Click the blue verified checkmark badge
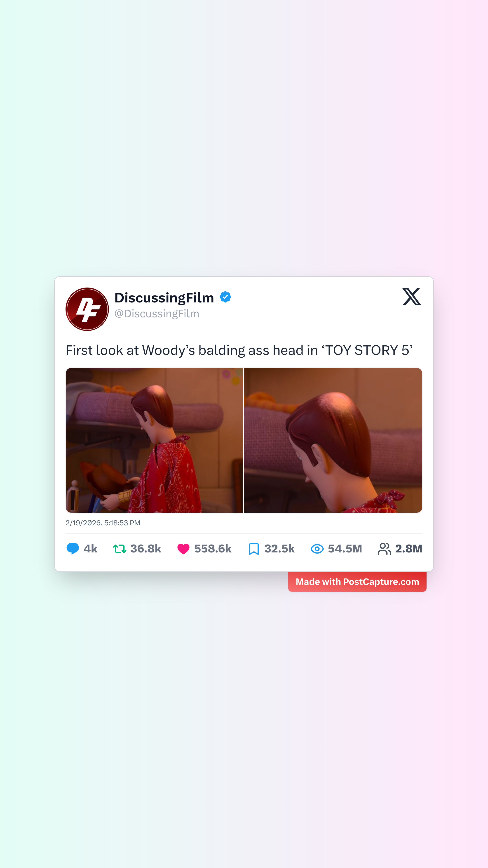The image size is (488, 868). pos(225,297)
